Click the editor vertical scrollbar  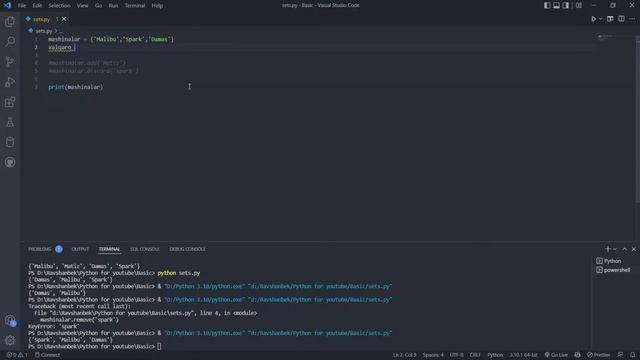pos(638,118)
